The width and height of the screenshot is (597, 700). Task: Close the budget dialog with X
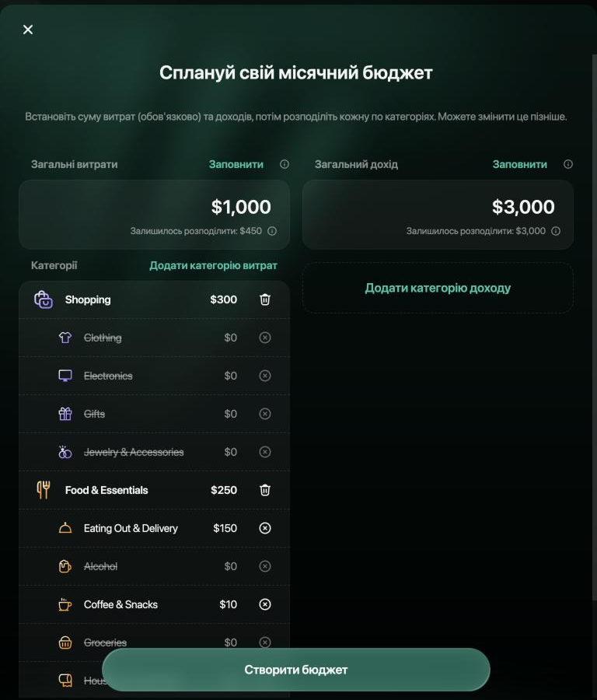[28, 30]
